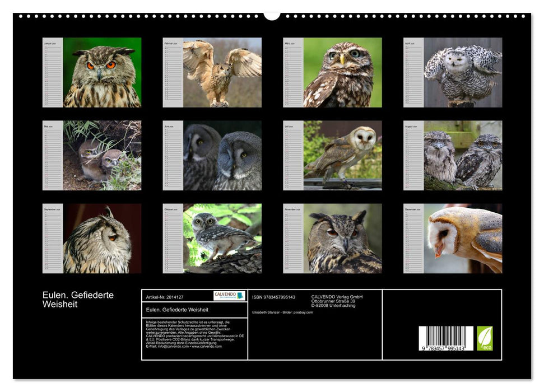Viewport: 544px width, 392px height.
Task: Click the pixabay.com image credit
Action: coord(303,313)
